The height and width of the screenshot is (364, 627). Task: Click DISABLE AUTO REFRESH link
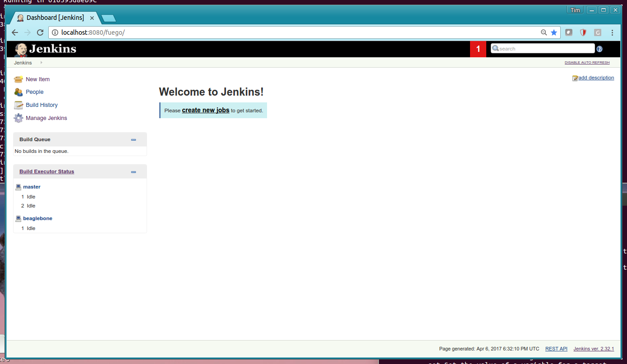click(x=587, y=63)
